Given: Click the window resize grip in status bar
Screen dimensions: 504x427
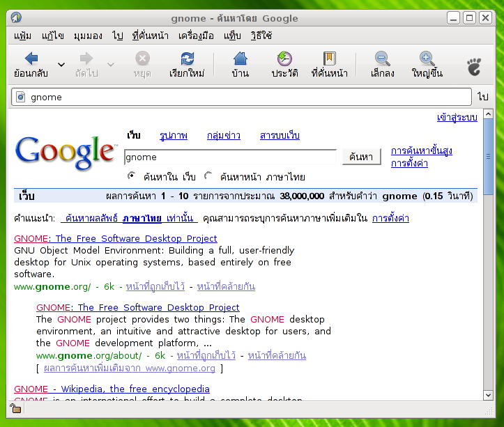Looking at the screenshot, I should tap(489, 411).
